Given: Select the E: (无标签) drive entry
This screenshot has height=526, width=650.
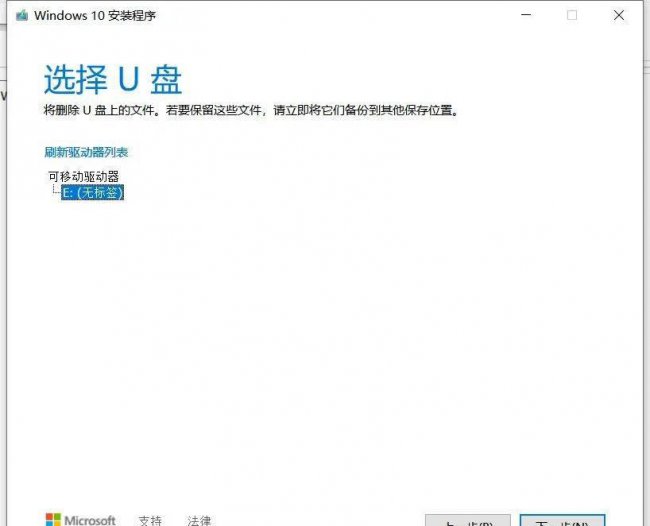Looking at the screenshot, I should tap(93, 192).
